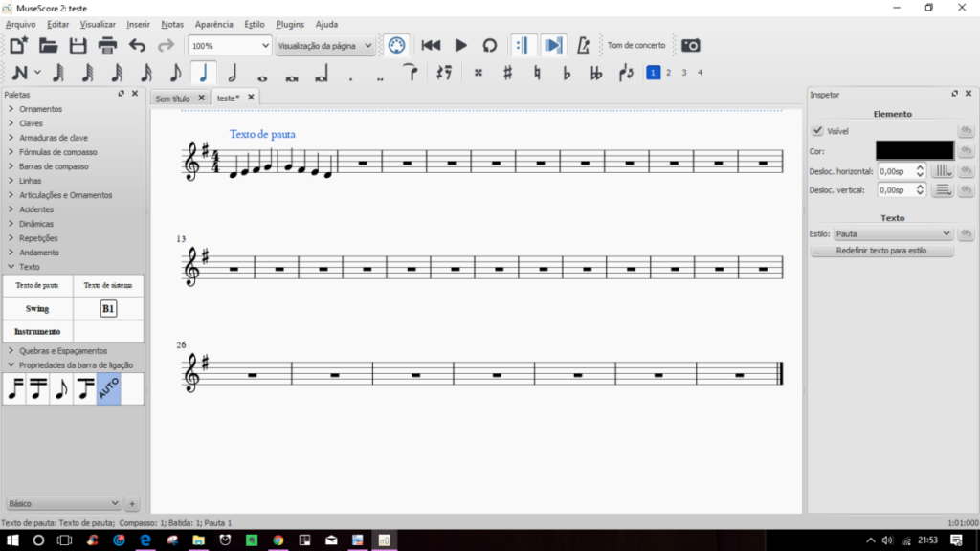Rewind playback to start position

point(431,45)
